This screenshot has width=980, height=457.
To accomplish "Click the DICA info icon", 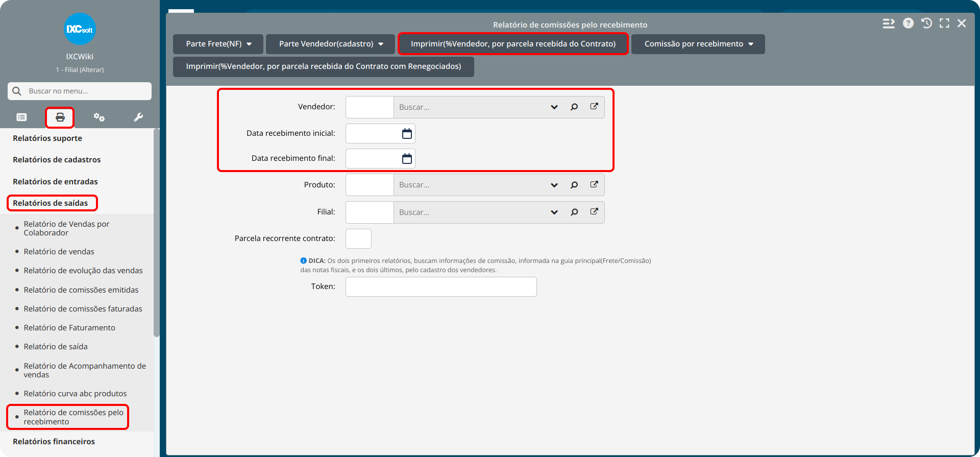I will (303, 260).
